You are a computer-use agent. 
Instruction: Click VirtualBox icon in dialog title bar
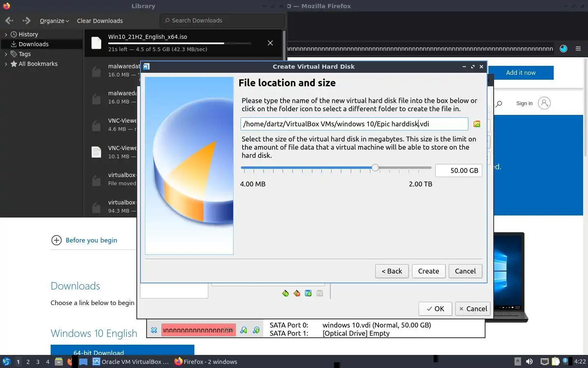point(147,67)
